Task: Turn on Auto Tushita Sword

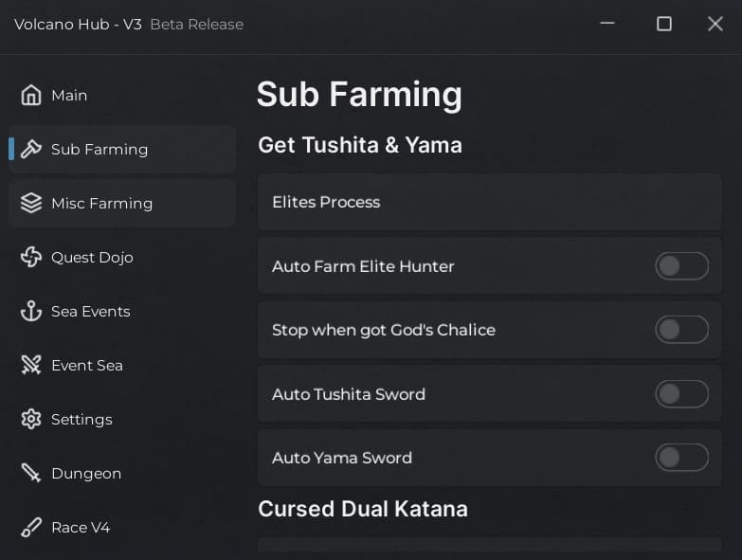Action: click(681, 394)
